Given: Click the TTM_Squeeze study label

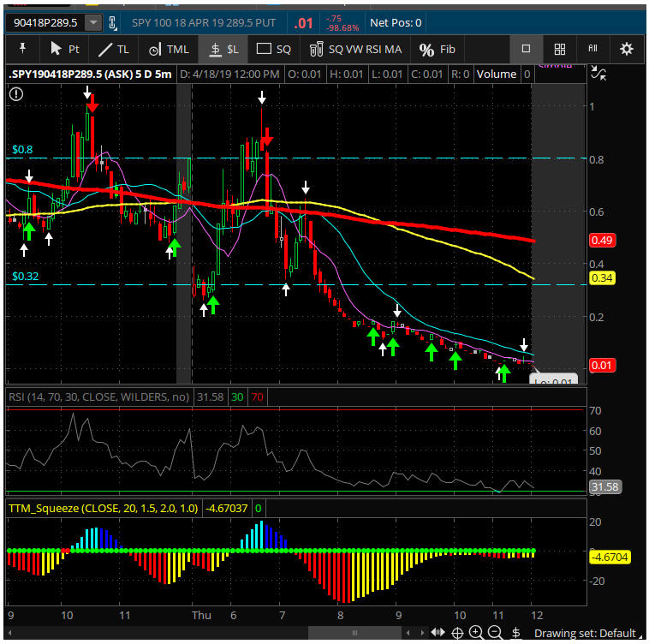Looking at the screenshot, I should click(103, 509).
